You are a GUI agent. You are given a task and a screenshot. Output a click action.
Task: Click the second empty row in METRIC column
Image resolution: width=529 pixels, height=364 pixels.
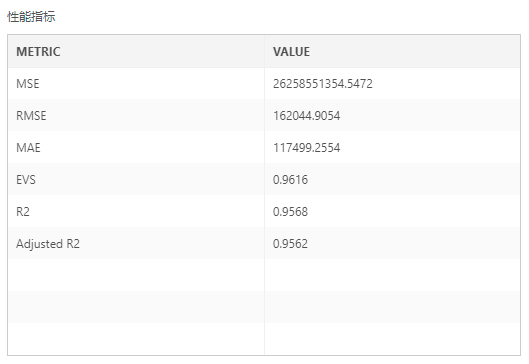136,307
